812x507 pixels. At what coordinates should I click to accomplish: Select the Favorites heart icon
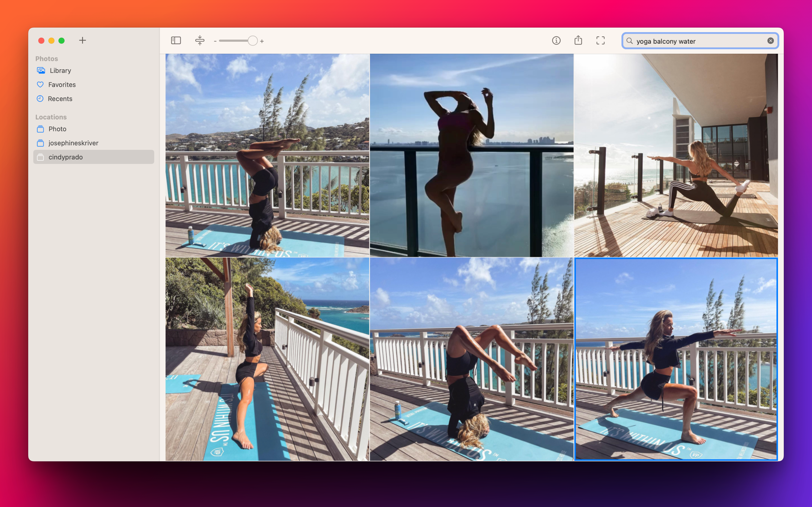[40, 84]
